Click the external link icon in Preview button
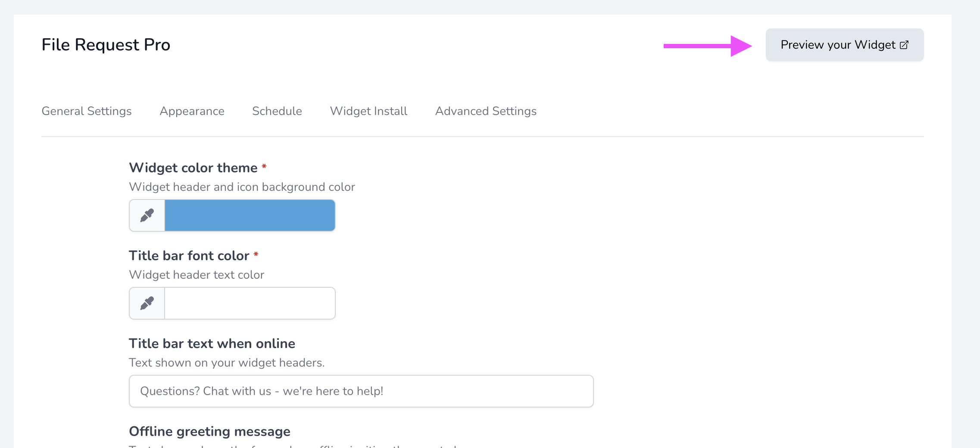 pyautogui.click(x=904, y=45)
